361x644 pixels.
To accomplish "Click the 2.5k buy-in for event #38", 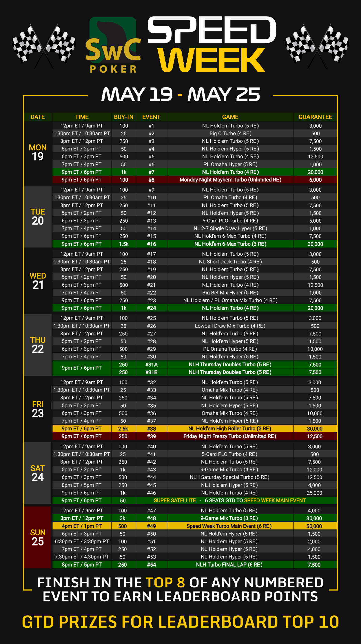I will tap(123, 428).
